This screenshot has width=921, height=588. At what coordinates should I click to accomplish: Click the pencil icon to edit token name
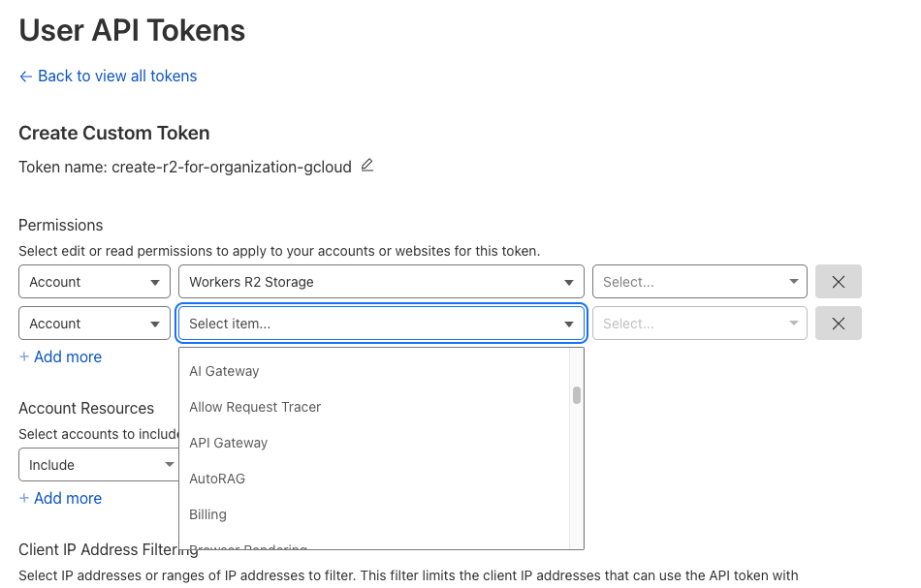click(x=366, y=166)
